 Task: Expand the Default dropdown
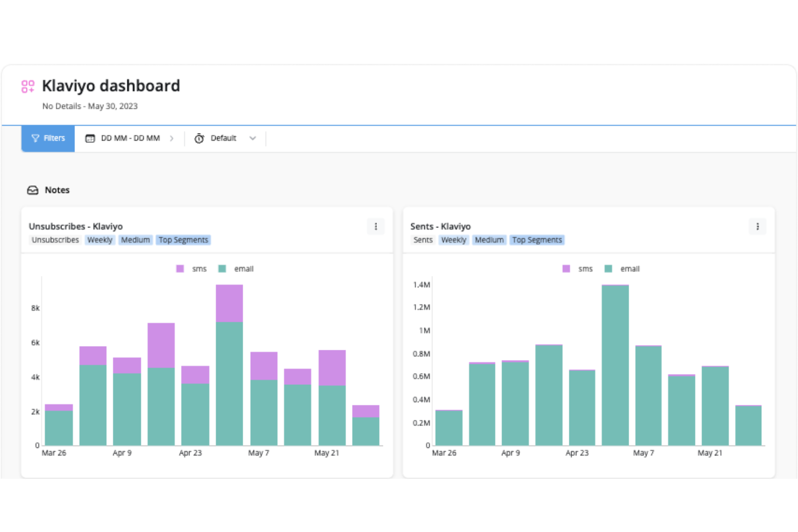pyautogui.click(x=253, y=138)
